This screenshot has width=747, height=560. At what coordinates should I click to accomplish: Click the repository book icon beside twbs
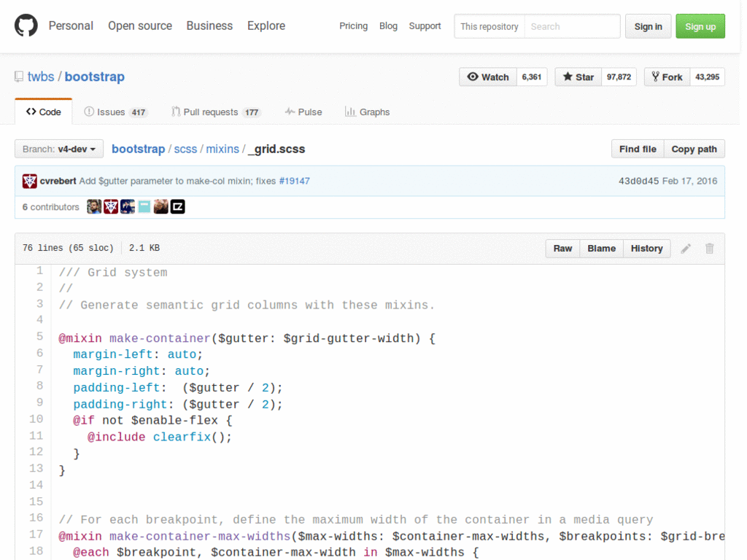pyautogui.click(x=19, y=77)
